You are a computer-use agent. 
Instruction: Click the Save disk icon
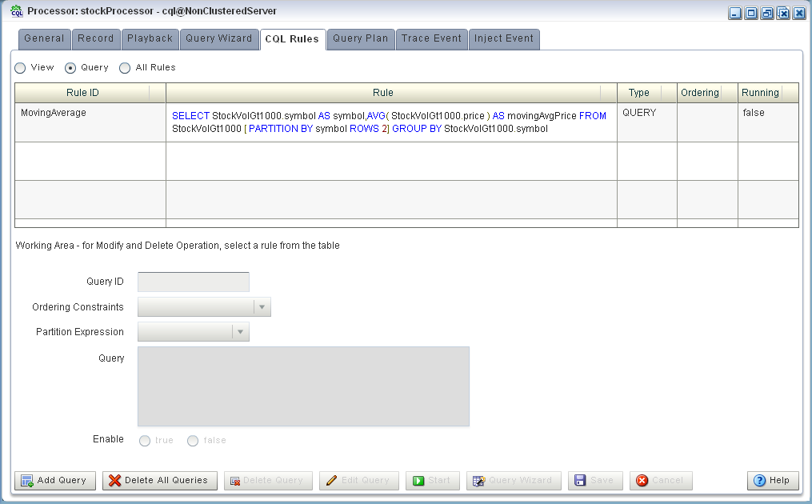pos(581,480)
